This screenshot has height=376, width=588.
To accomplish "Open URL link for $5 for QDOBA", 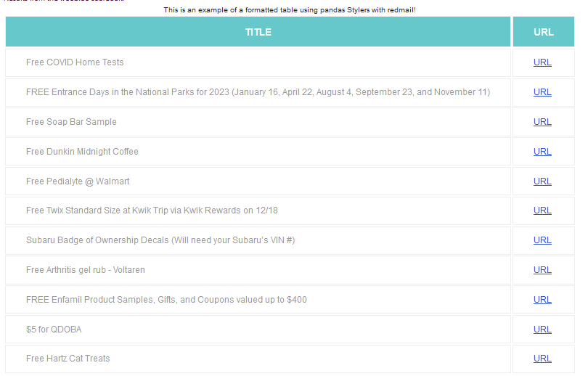I will click(542, 329).
